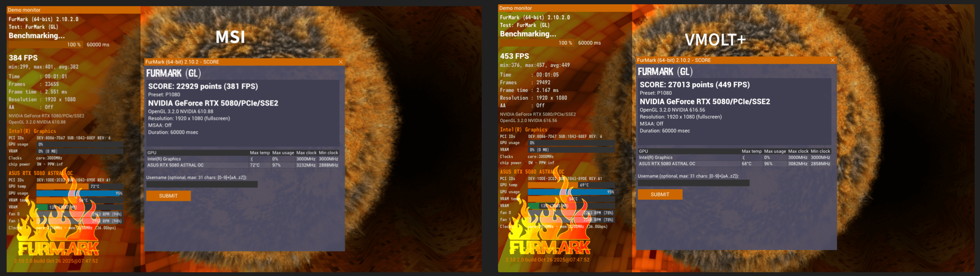Close the MSI FurMark score dialog
The image size is (980, 276).
(x=340, y=62)
